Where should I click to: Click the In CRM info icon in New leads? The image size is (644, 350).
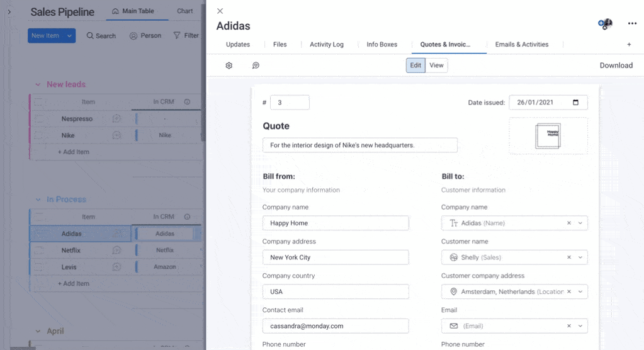pos(187,102)
